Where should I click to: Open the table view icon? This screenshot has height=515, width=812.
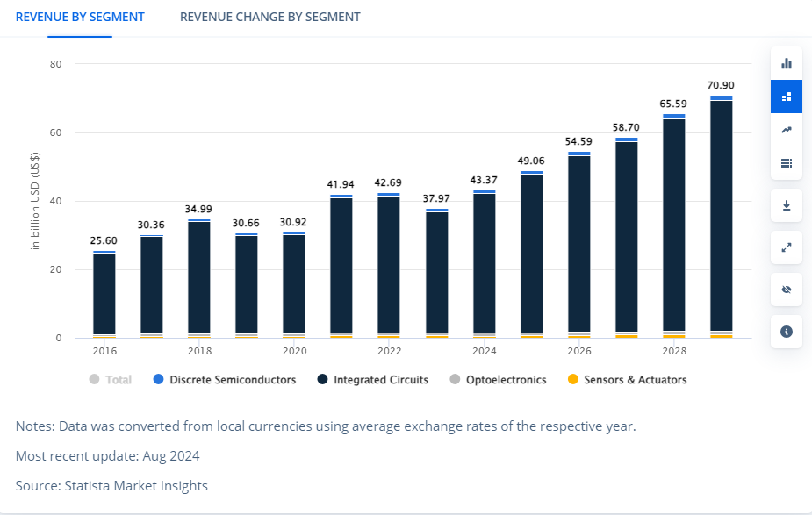click(787, 163)
